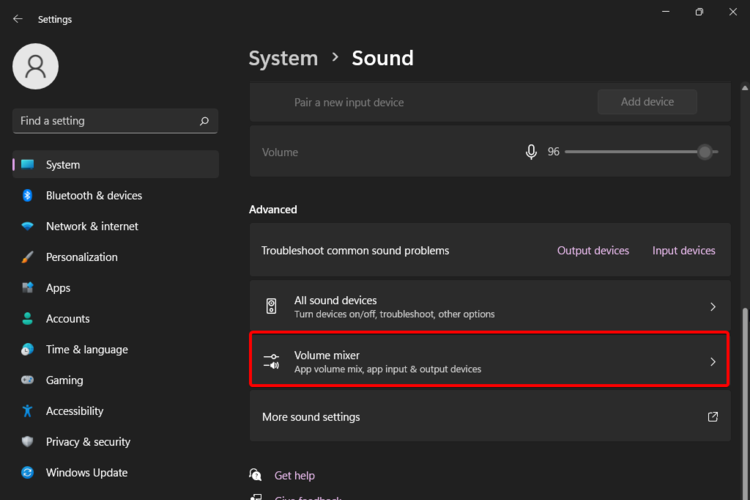Select Personalization in the sidebar
Screen dimensions: 750x500
(x=82, y=257)
